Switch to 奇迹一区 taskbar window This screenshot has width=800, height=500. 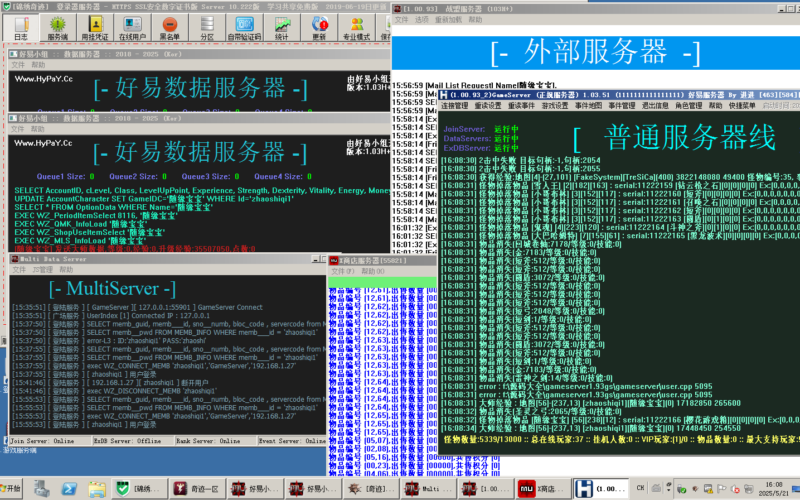point(198,487)
